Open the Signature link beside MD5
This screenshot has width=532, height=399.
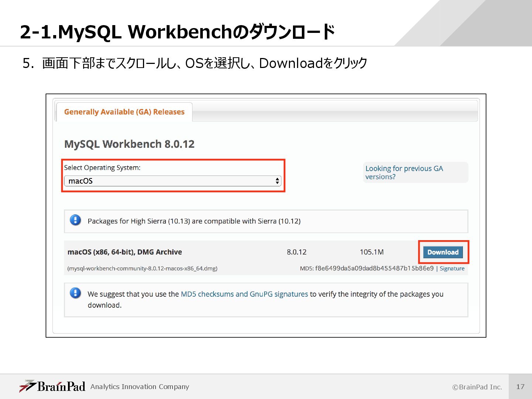452,269
